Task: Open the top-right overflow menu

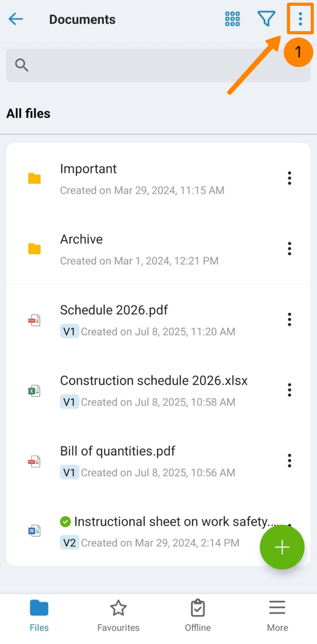Action: tap(300, 20)
